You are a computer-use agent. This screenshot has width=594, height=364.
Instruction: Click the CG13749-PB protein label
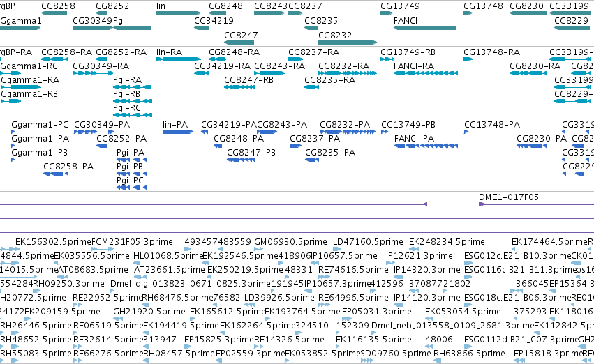coord(408,125)
